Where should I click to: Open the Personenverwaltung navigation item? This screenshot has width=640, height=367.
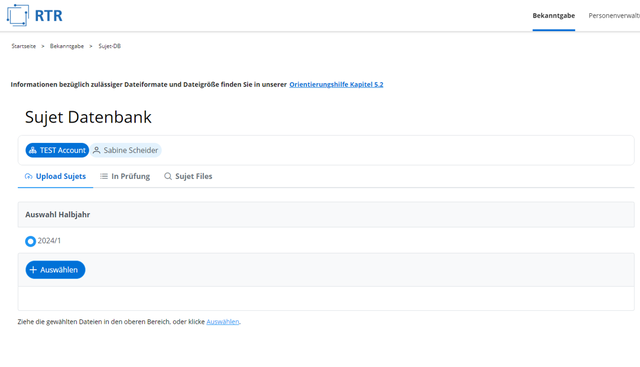(614, 16)
